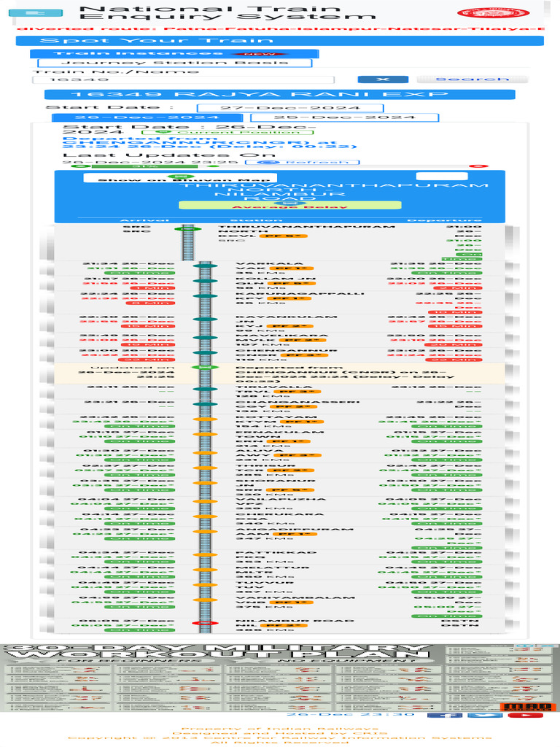Click Changanasseri station timeline marker
The width and height of the screenshot is (560, 747).
point(205,404)
